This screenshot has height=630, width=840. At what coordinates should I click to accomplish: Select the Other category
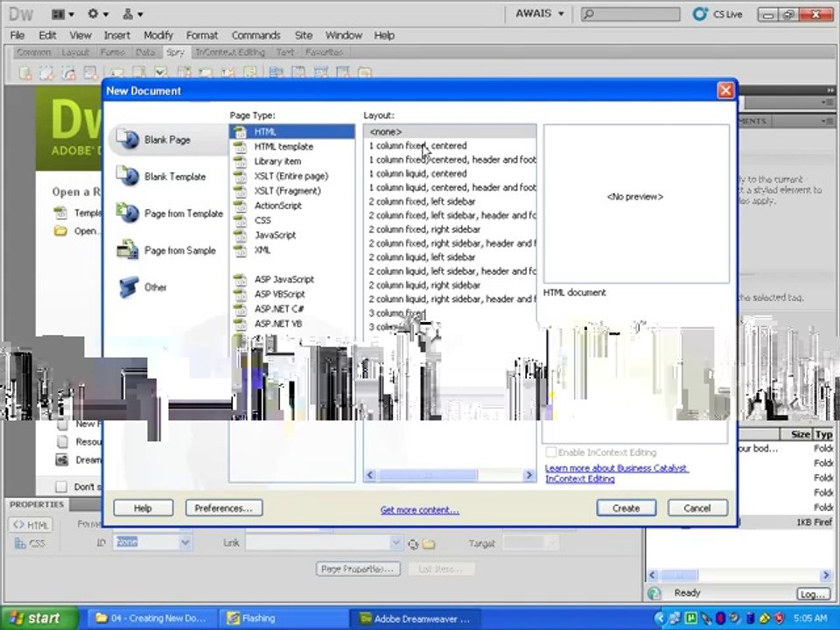tap(142, 287)
